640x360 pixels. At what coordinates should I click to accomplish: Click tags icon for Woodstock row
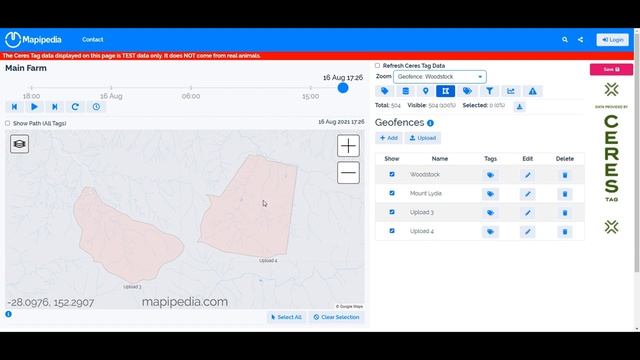pos(490,175)
